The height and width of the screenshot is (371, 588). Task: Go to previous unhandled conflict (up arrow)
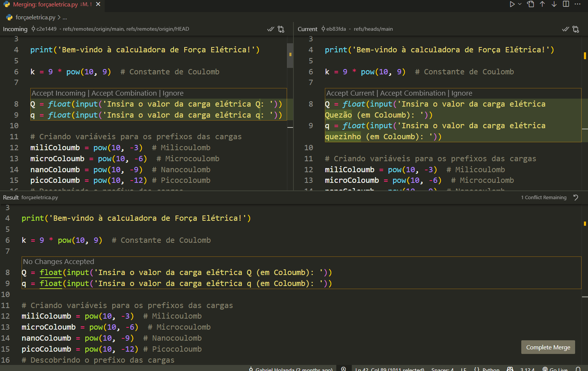click(543, 4)
